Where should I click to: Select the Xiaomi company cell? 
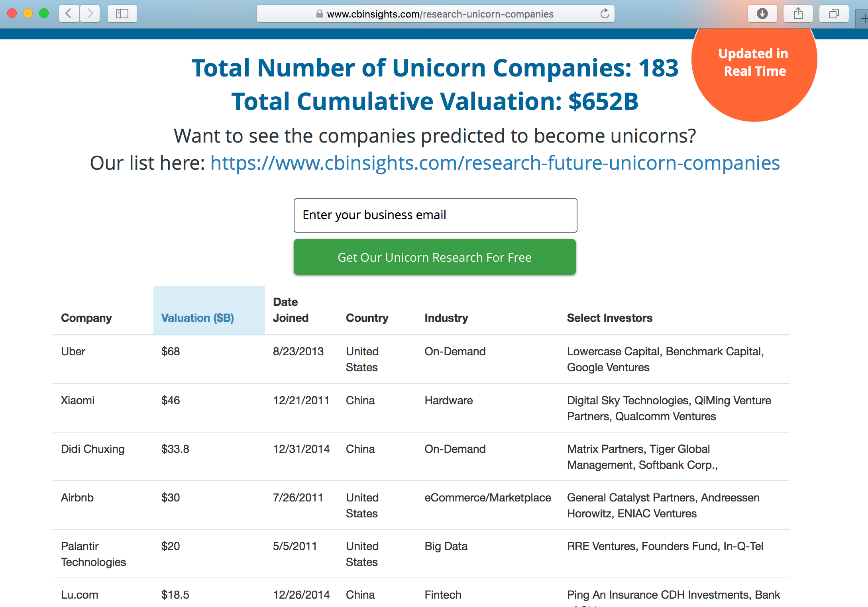(78, 400)
